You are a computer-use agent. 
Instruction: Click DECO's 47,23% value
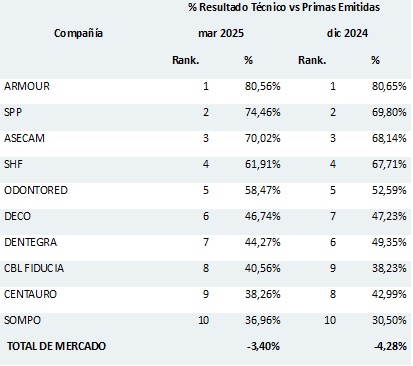(x=389, y=216)
